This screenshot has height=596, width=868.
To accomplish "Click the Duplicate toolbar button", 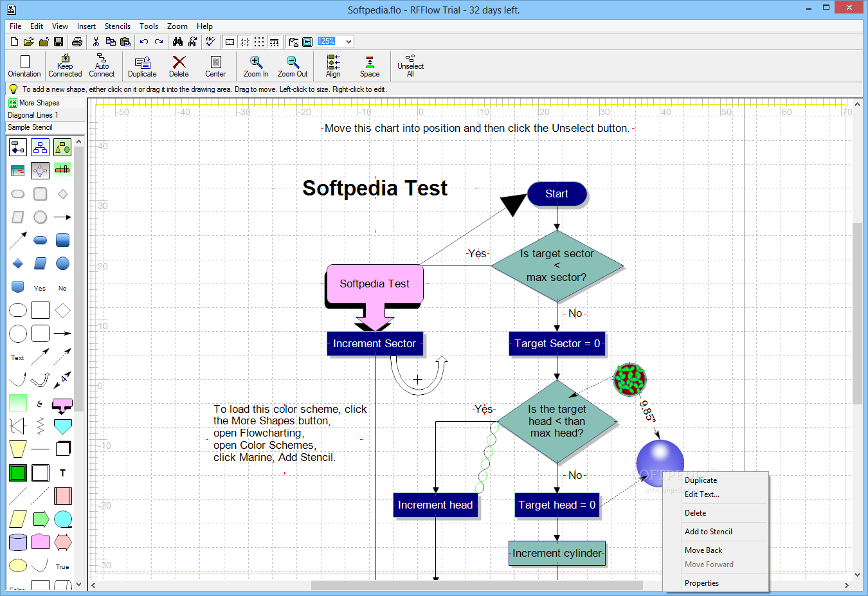I will (142, 66).
